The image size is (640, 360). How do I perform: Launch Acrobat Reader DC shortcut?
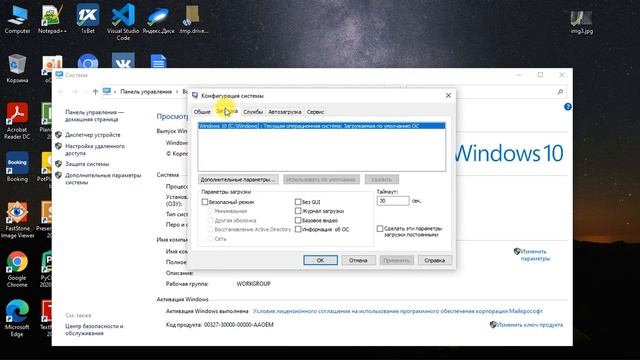17,121
